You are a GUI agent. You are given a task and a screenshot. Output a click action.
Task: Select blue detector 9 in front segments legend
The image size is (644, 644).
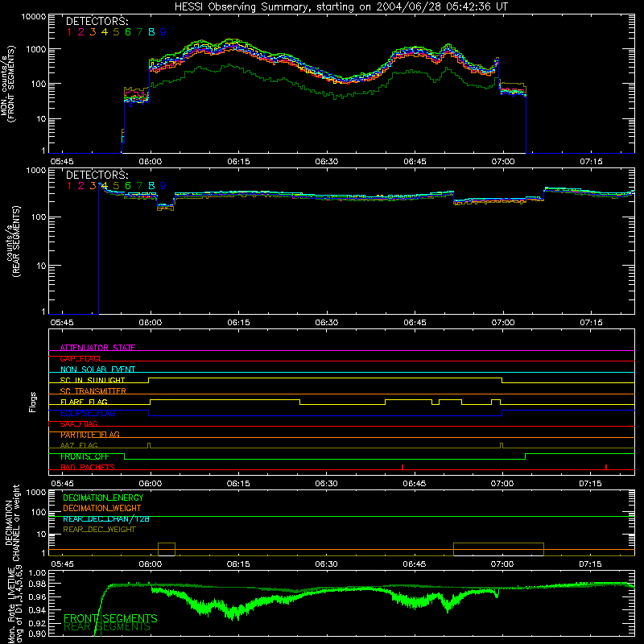point(163,32)
